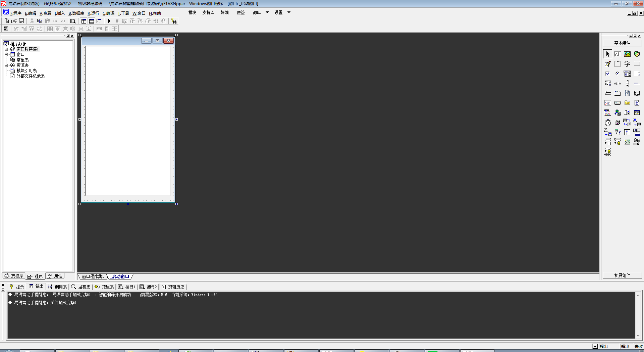Click the Save floppy disk icon

21,21
